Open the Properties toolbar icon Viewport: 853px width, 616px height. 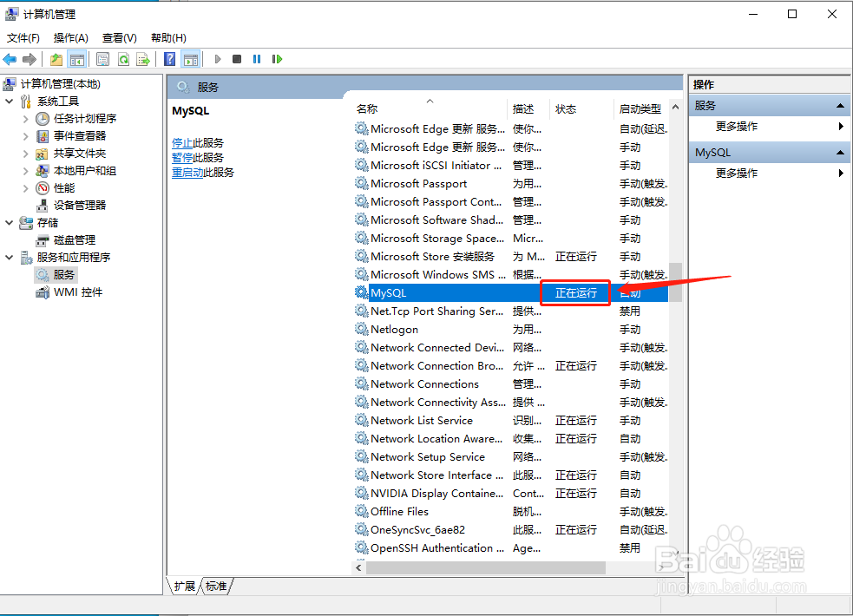pyautogui.click(x=102, y=59)
